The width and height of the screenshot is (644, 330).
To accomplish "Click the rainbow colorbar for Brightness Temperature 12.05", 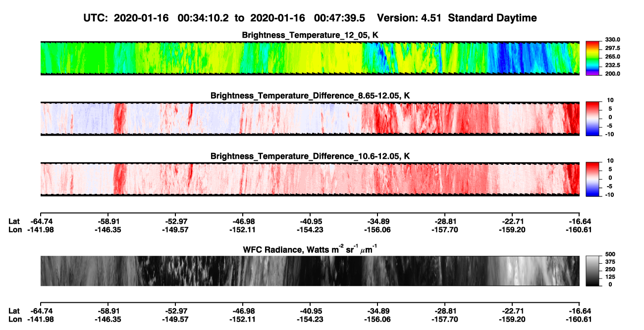I will [592, 58].
